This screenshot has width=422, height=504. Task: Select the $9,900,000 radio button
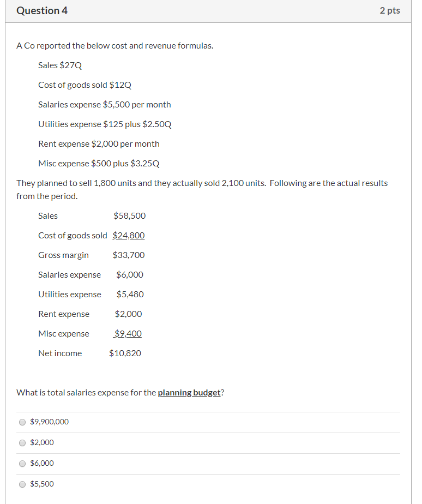click(22, 422)
